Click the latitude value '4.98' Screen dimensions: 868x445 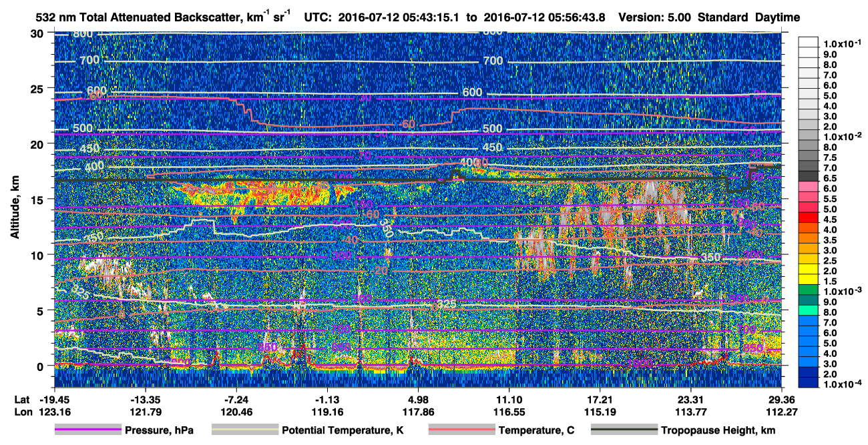coord(418,400)
